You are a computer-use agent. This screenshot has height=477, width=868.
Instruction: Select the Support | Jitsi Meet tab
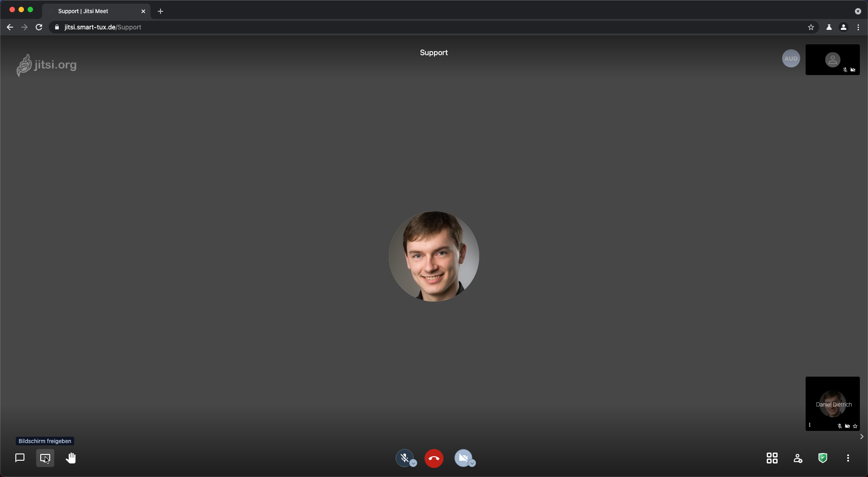(x=96, y=11)
